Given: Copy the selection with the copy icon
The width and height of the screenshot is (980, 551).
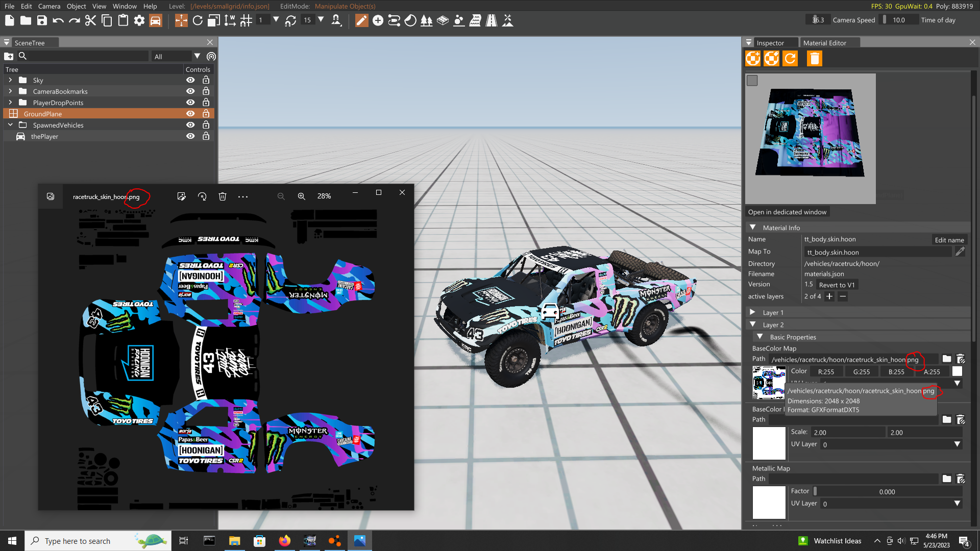Looking at the screenshot, I should (x=107, y=20).
